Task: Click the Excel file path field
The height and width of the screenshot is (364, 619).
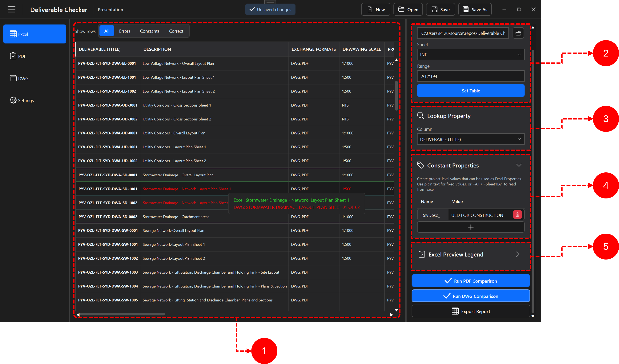Action: pyautogui.click(x=463, y=33)
